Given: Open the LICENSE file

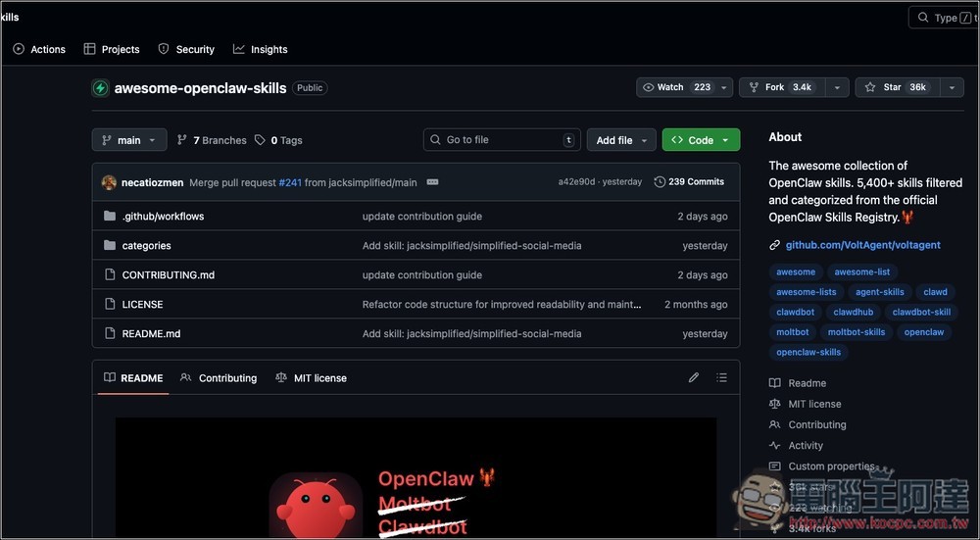Looking at the screenshot, I should pyautogui.click(x=142, y=305).
